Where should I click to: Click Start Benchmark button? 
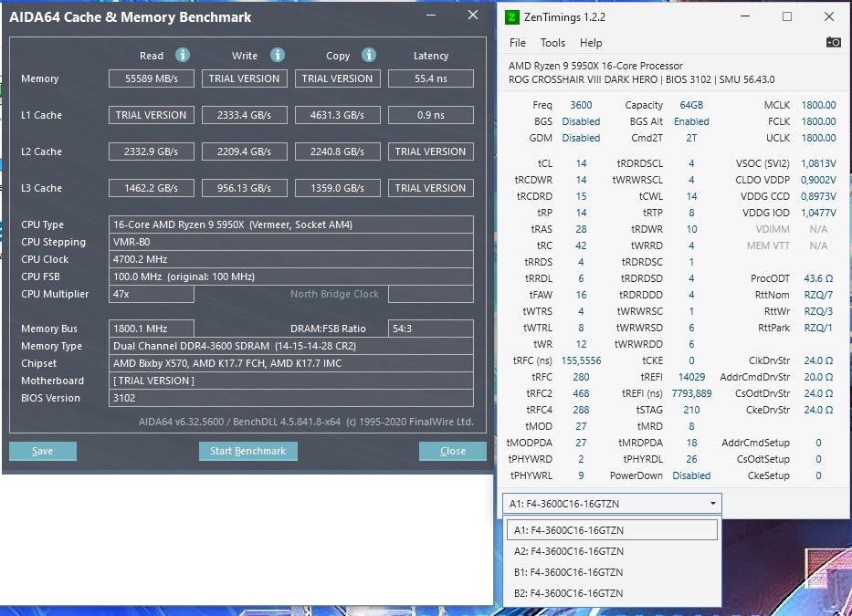click(247, 451)
